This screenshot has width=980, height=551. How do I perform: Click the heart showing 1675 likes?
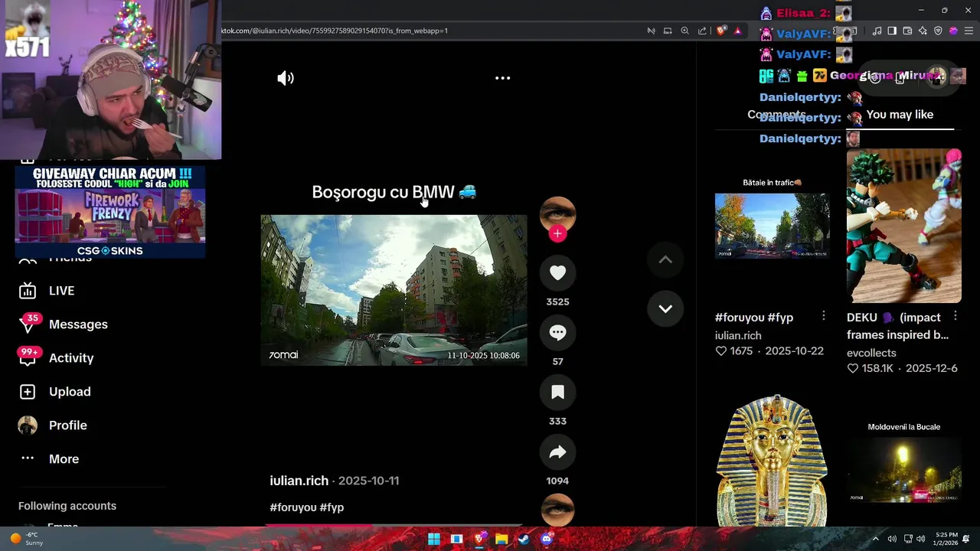click(720, 350)
